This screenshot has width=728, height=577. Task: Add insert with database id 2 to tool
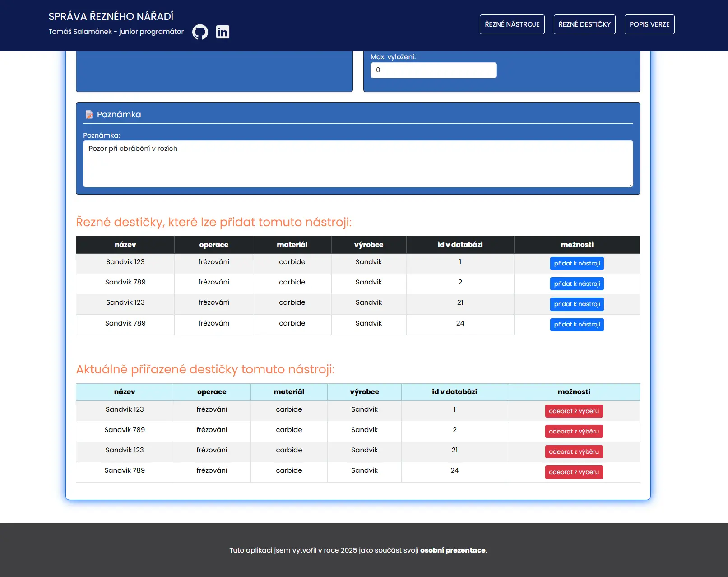(x=577, y=284)
